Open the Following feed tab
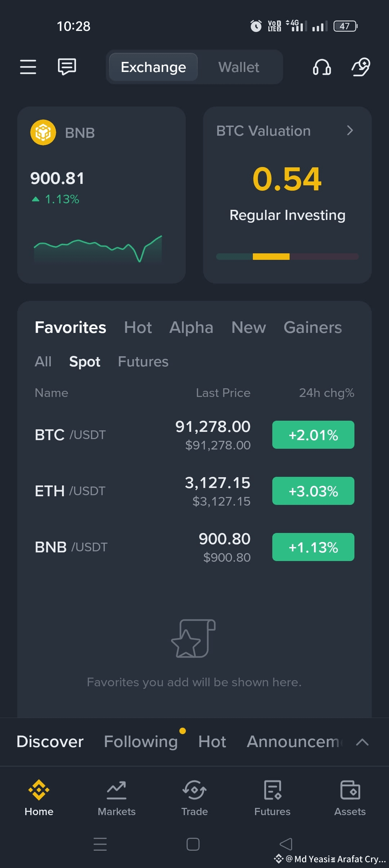This screenshot has width=389, height=868. 141,742
